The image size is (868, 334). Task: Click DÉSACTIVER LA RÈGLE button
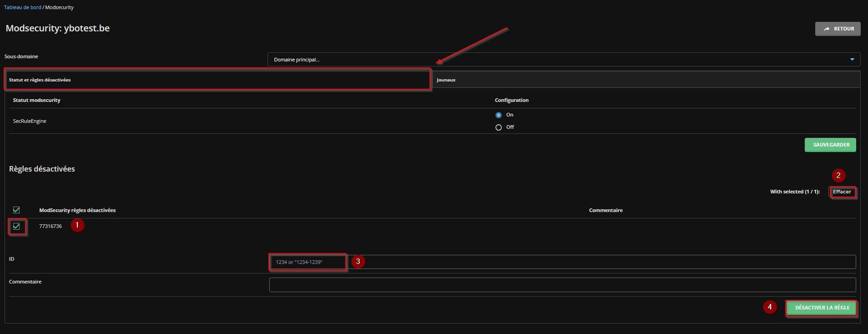[x=822, y=308]
